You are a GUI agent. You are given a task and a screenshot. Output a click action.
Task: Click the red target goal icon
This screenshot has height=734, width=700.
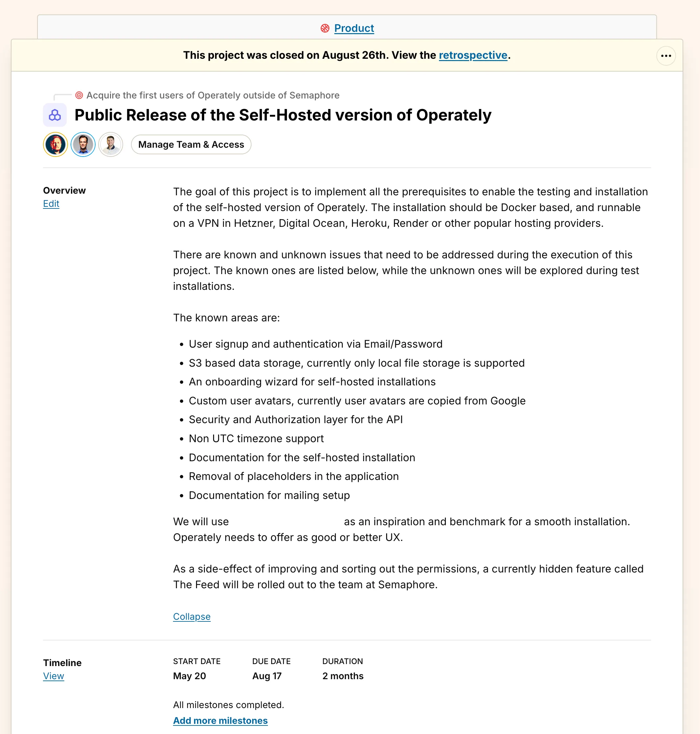point(79,96)
